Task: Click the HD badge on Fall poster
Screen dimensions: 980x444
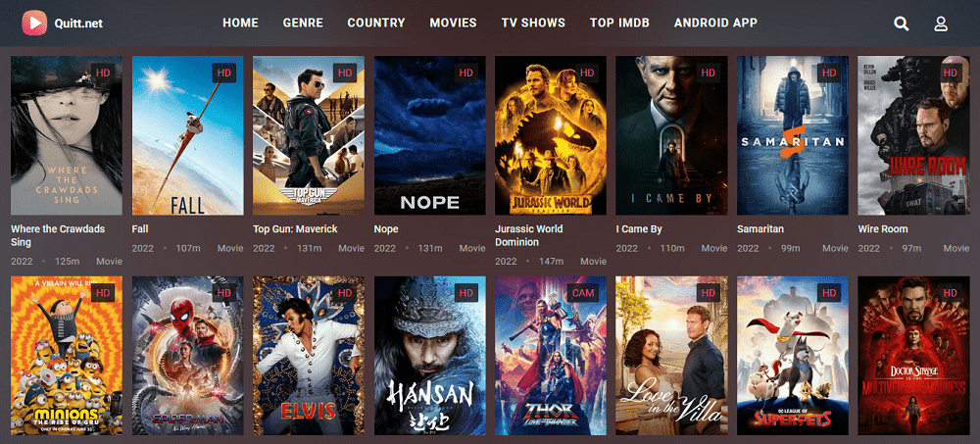Action: coord(223,73)
